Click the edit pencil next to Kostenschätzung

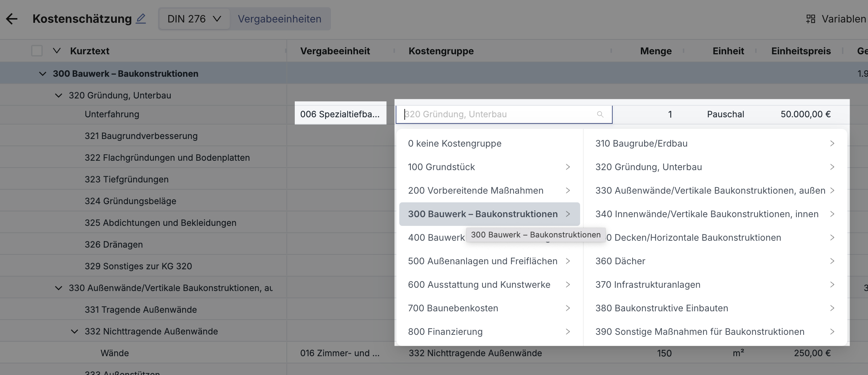click(x=141, y=19)
